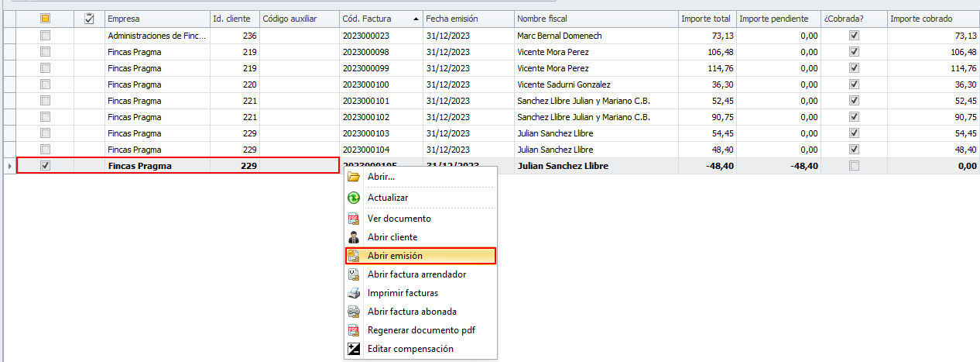980x362 pixels.
Task: Click Id. cliente 220 cell
Action: click(235, 84)
